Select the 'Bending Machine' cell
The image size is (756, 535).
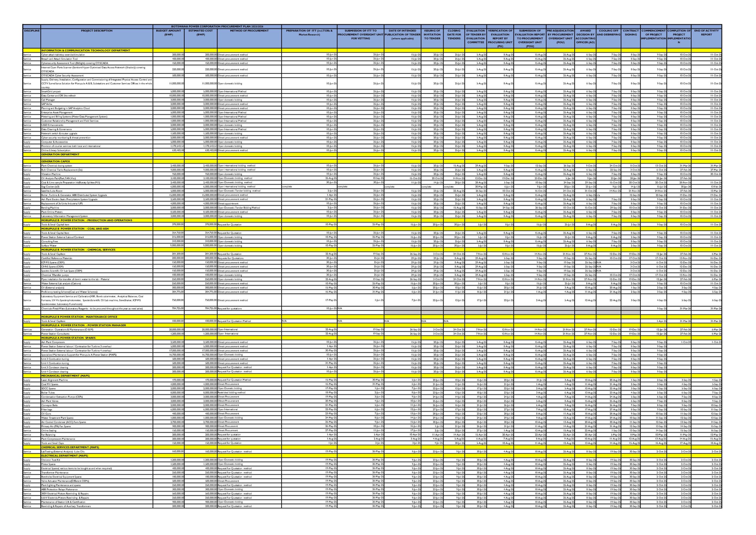pyautogui.click(x=97, y=208)
